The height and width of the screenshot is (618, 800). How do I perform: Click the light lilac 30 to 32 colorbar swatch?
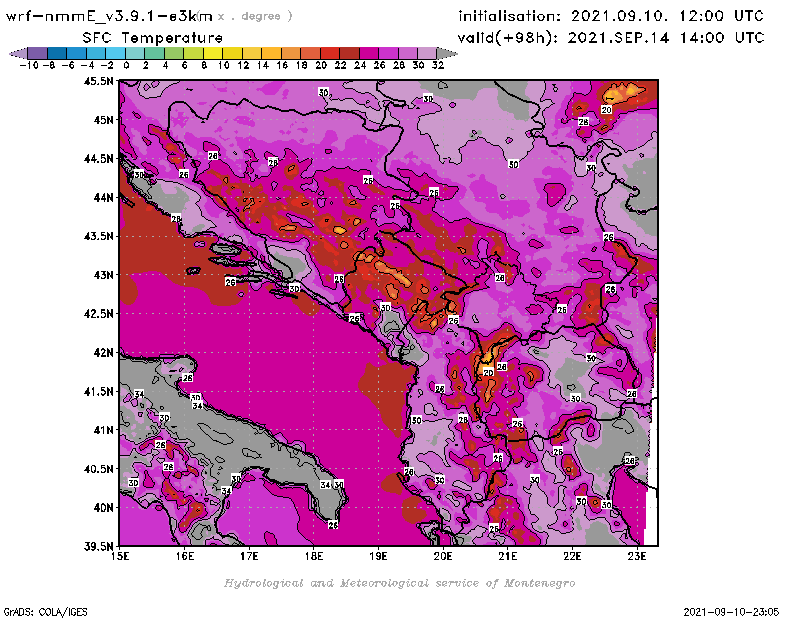coord(427,53)
